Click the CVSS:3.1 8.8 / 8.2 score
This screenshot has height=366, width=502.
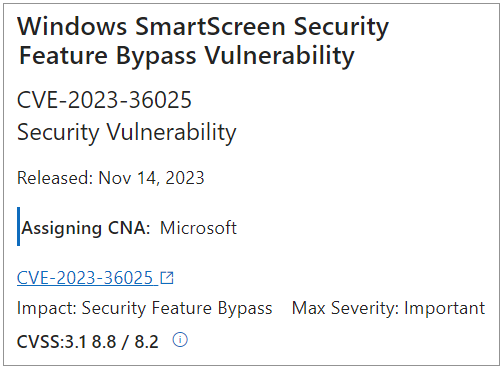click(x=88, y=342)
